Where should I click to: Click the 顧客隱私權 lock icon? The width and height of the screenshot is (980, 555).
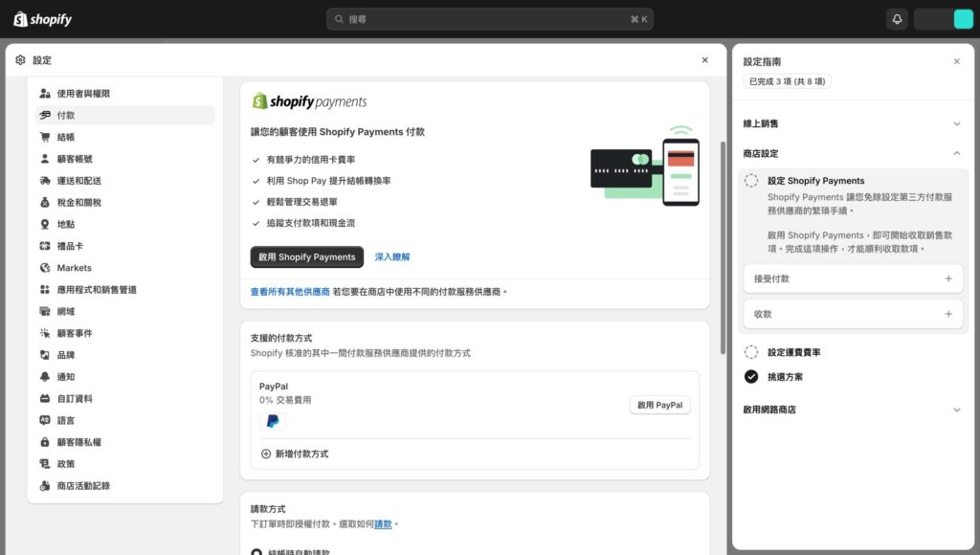point(45,442)
